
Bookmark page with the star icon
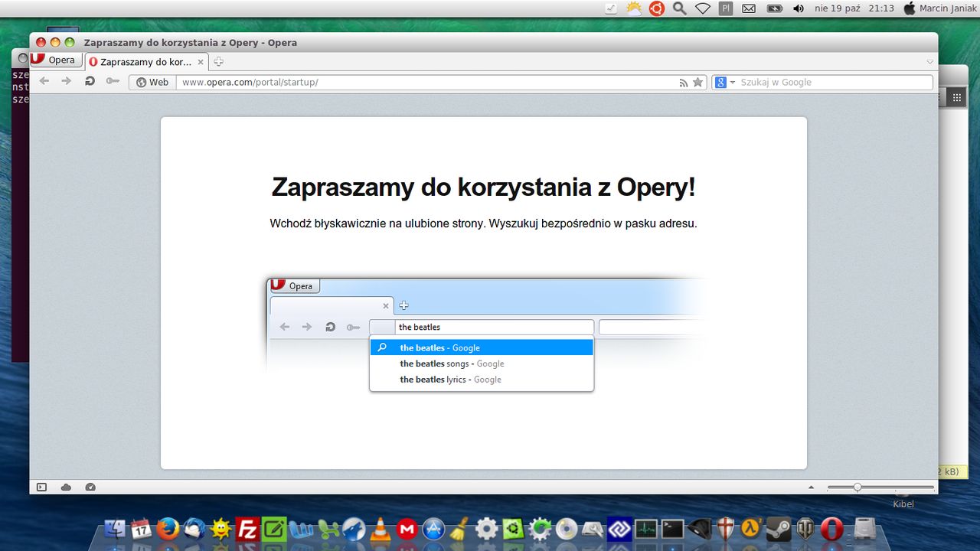click(697, 82)
